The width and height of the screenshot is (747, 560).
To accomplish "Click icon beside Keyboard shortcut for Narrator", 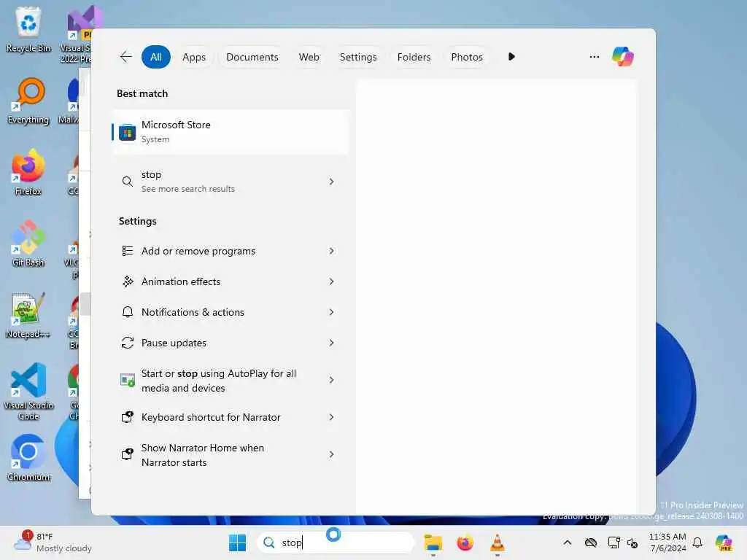I will [127, 417].
